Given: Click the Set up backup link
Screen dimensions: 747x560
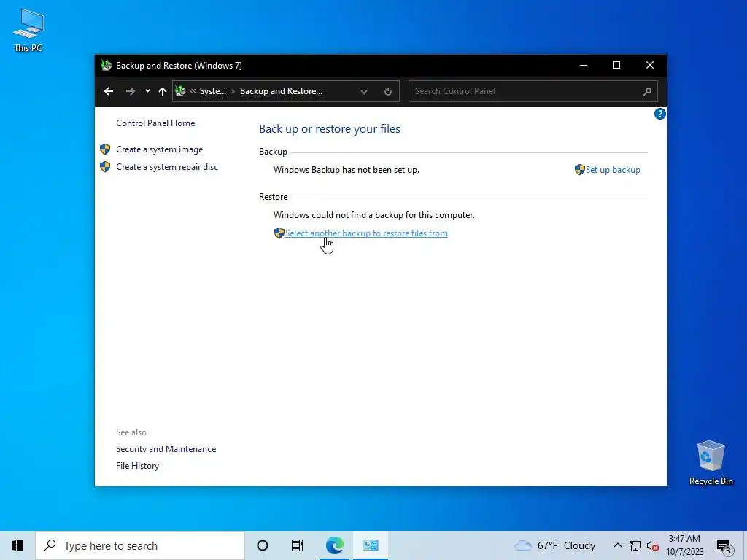Looking at the screenshot, I should 613,170.
